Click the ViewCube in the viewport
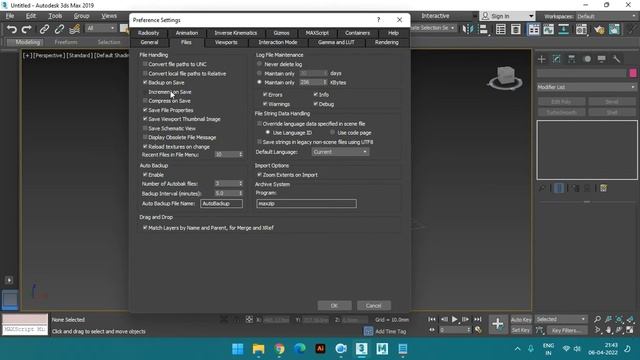Image resolution: width=640 pixels, height=360 pixels. [506, 78]
